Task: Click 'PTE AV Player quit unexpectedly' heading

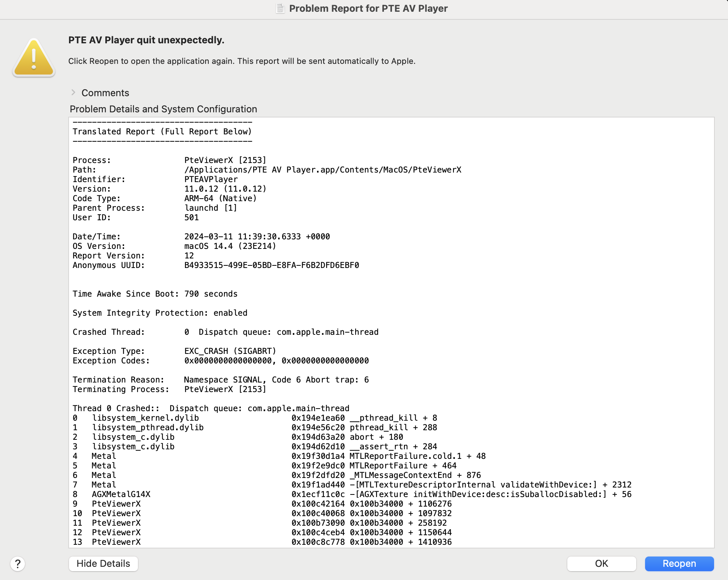Action: click(x=146, y=40)
